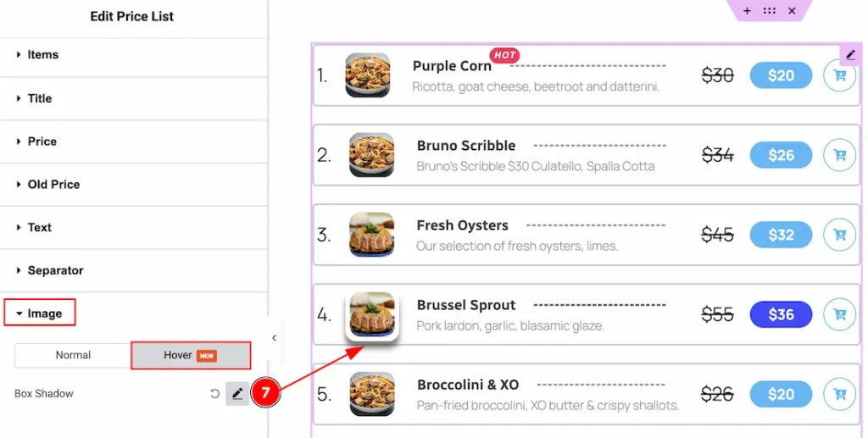Click the $26 price button for Bruno Scribble

point(781,155)
